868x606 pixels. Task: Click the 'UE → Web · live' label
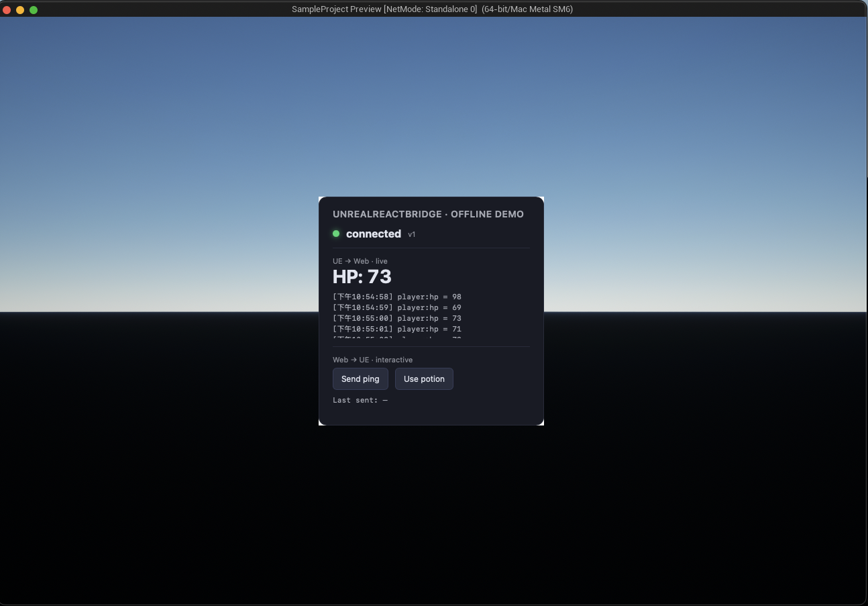(x=360, y=261)
